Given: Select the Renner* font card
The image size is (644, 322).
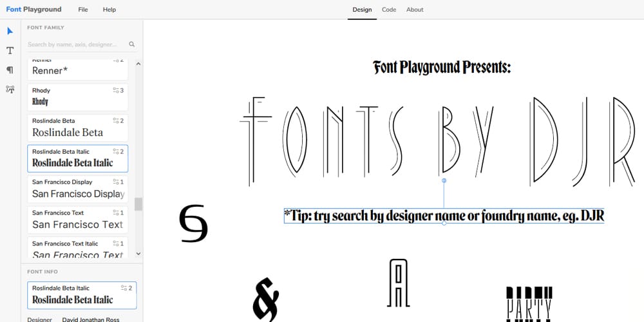Looking at the screenshot, I should (x=78, y=70).
